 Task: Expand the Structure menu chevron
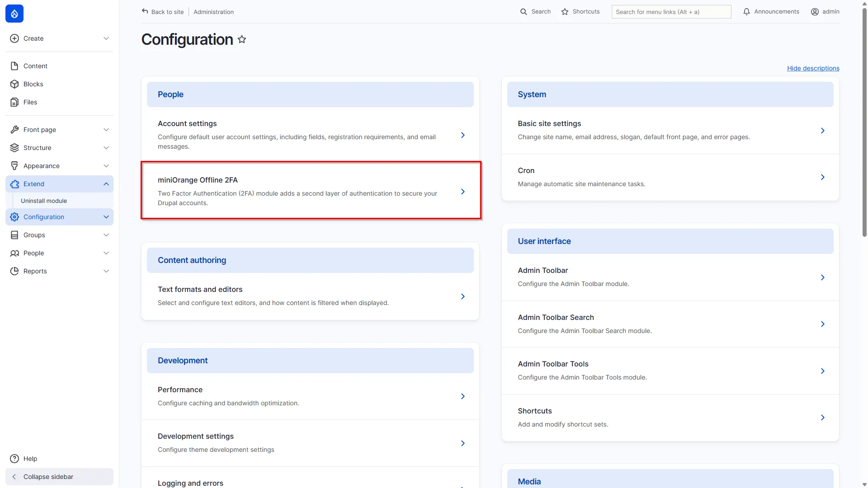pos(106,148)
